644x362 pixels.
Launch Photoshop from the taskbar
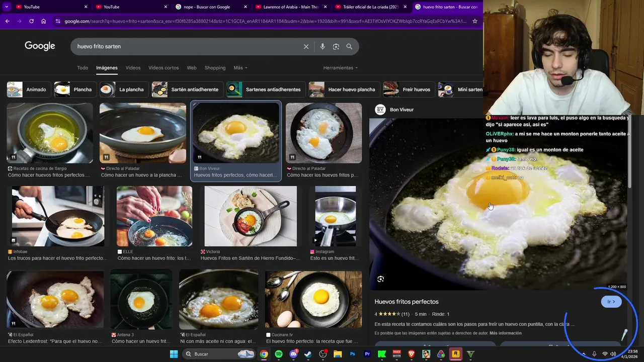pos(352,354)
